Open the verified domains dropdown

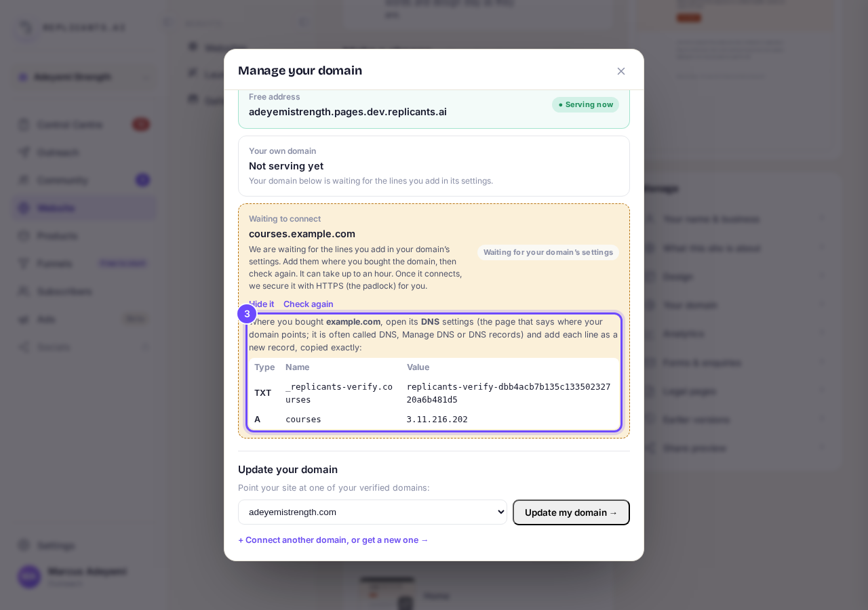point(372,512)
